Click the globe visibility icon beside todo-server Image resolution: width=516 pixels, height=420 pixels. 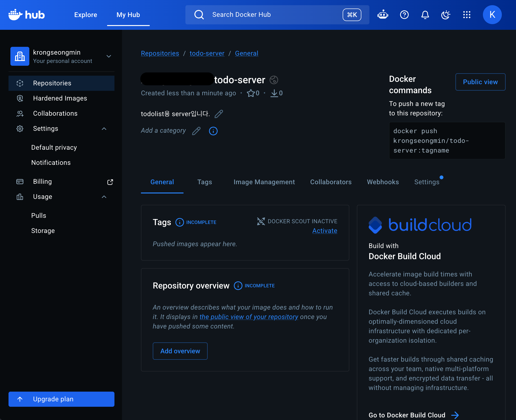click(x=274, y=80)
